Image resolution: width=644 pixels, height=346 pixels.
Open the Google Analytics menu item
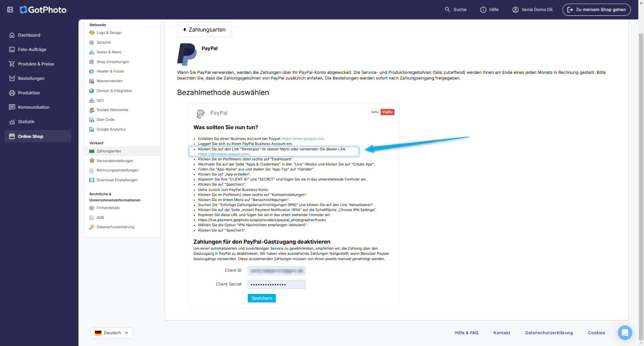pyautogui.click(x=111, y=129)
